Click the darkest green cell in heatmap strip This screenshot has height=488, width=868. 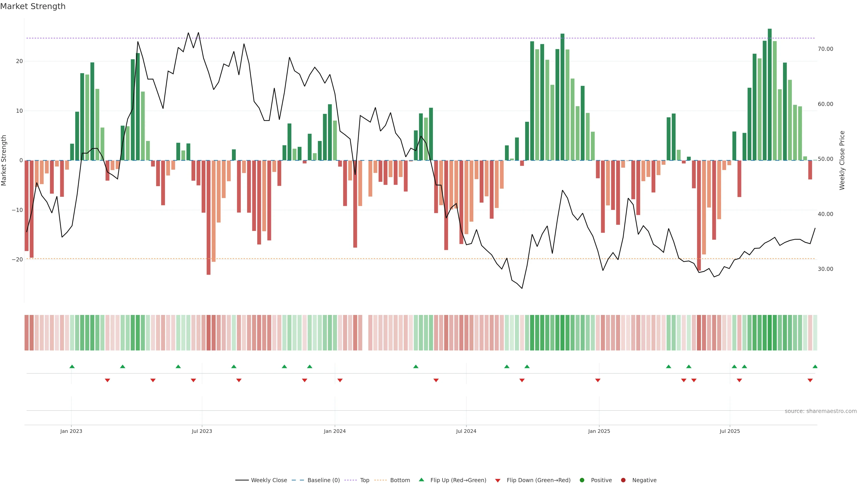pyautogui.click(x=770, y=333)
